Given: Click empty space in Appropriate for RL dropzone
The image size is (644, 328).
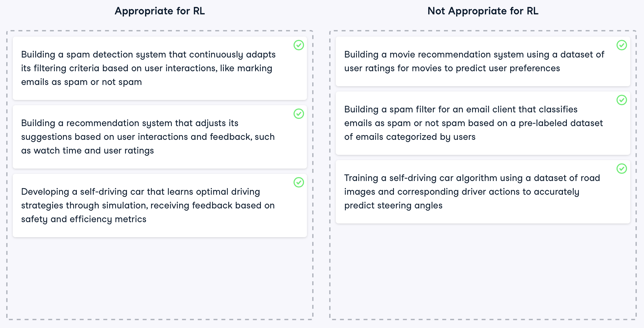Looking at the screenshot, I should (160, 278).
